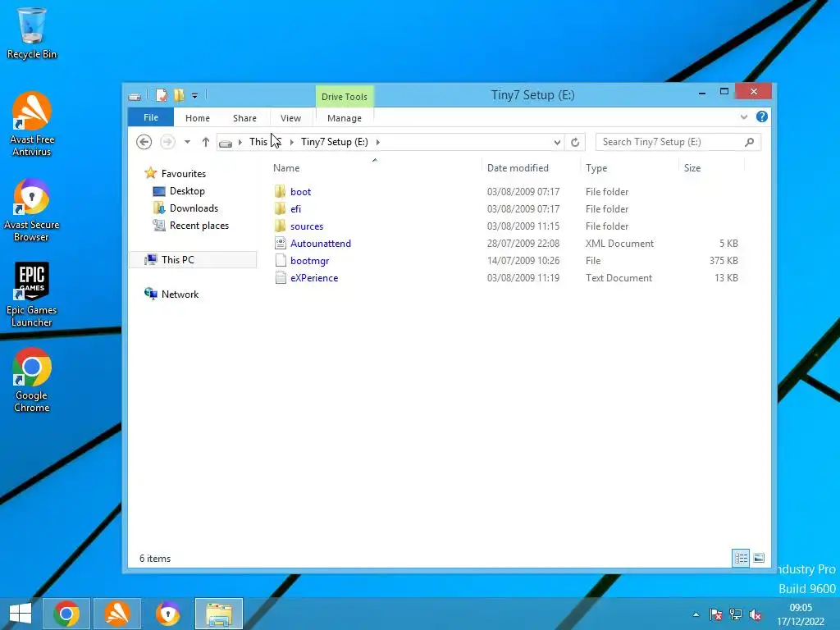Show hidden tray icons arrow

pyautogui.click(x=696, y=614)
